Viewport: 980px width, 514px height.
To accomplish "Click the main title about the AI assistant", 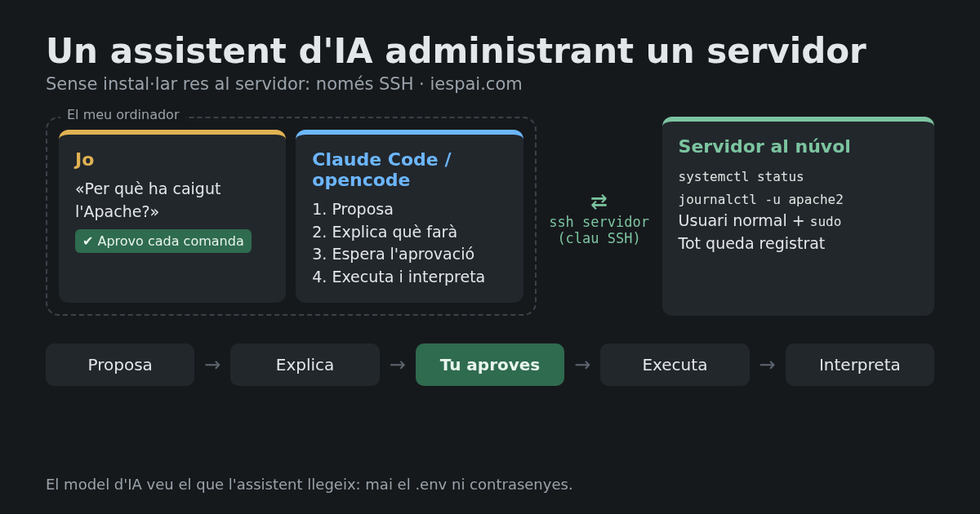I will [x=456, y=51].
